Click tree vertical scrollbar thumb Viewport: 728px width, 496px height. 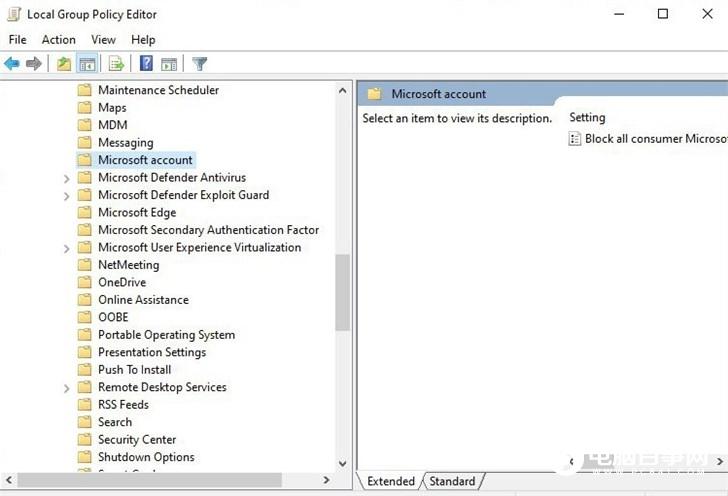point(343,293)
